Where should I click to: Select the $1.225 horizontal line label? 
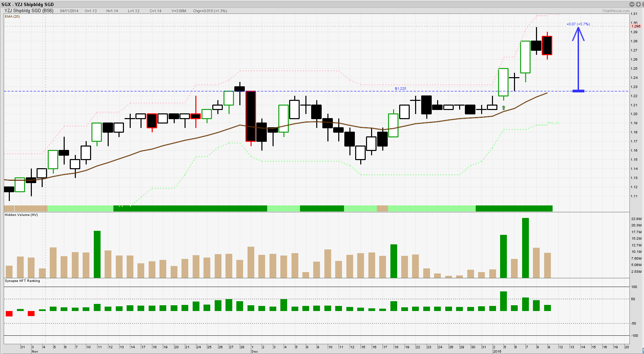coord(400,89)
